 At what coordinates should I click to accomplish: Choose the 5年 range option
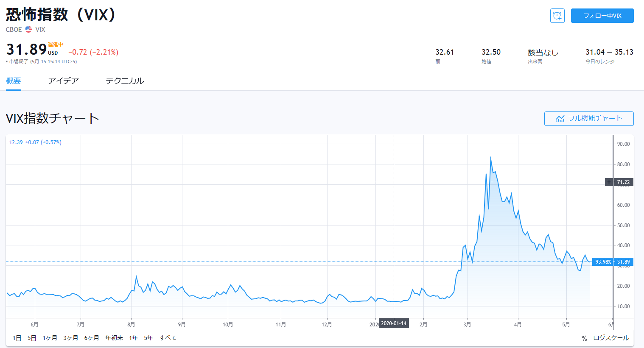click(148, 338)
